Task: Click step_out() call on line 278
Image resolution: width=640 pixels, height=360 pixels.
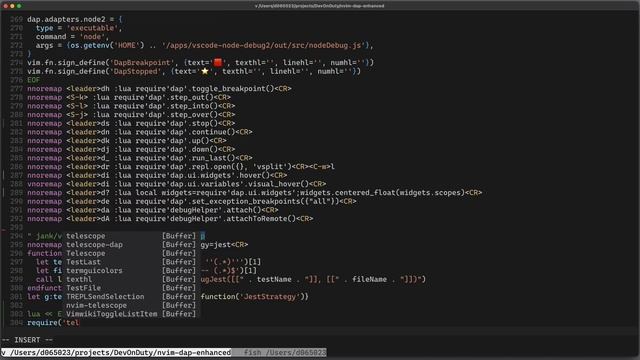Action: pyautogui.click(x=191, y=97)
